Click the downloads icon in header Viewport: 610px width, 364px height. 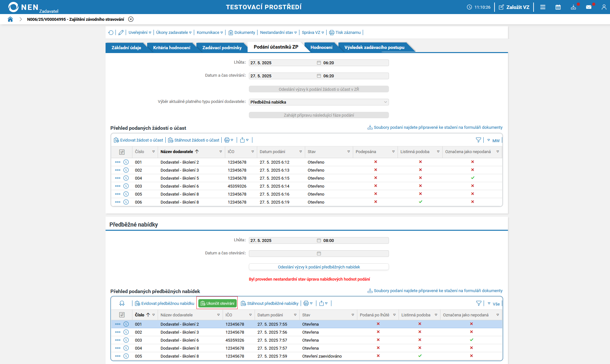coord(573,7)
